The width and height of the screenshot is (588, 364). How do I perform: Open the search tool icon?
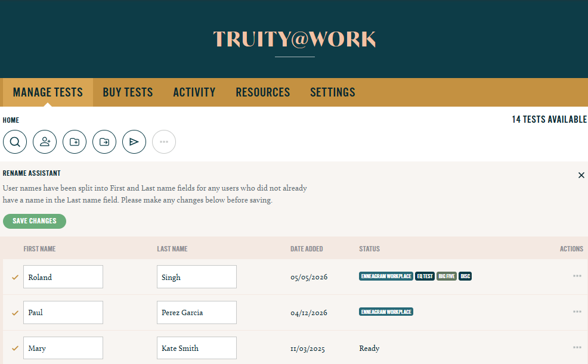point(15,142)
